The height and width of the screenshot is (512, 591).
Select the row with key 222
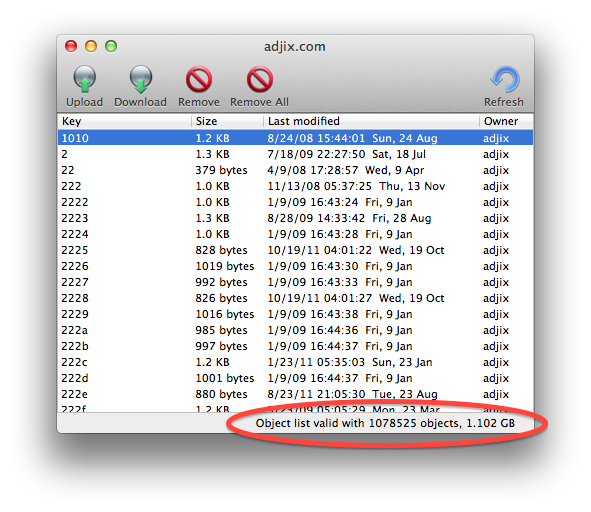pos(296,186)
